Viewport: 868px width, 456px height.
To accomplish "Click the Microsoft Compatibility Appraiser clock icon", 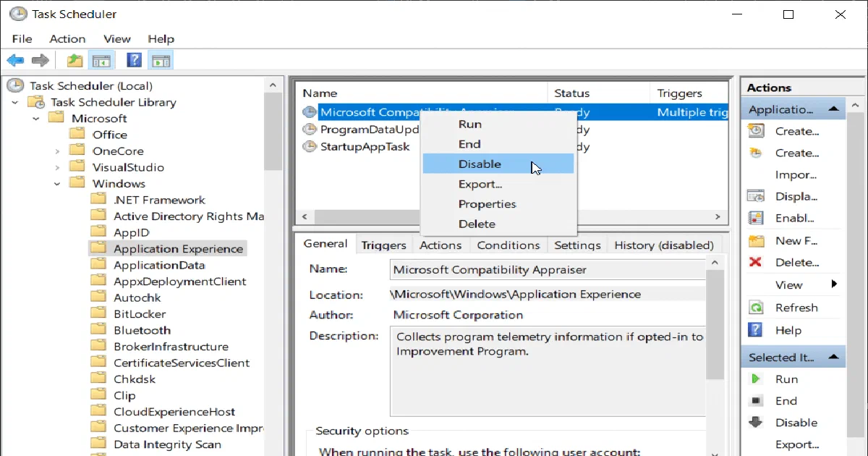I will (310, 112).
